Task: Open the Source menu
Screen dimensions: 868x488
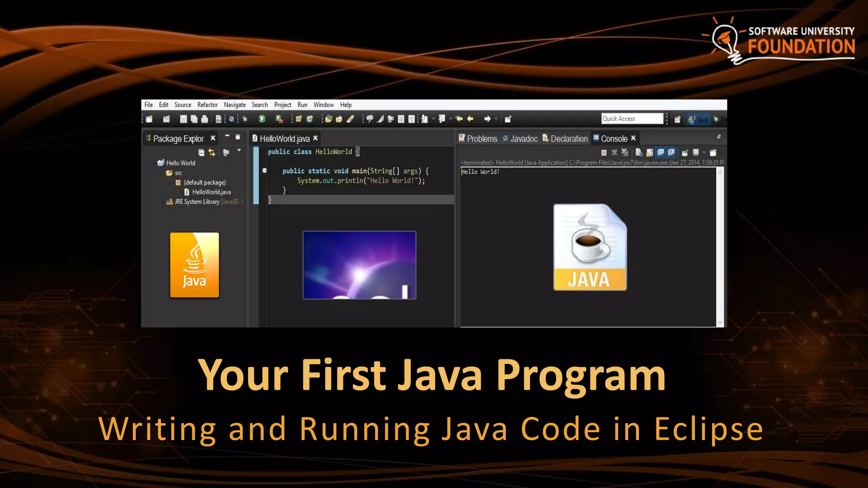Action: tap(183, 105)
